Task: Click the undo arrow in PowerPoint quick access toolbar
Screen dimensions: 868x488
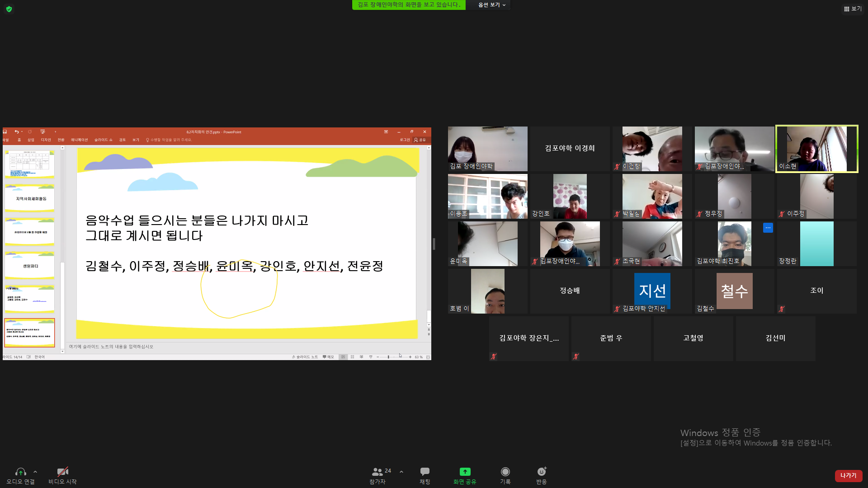Action: tap(16, 132)
